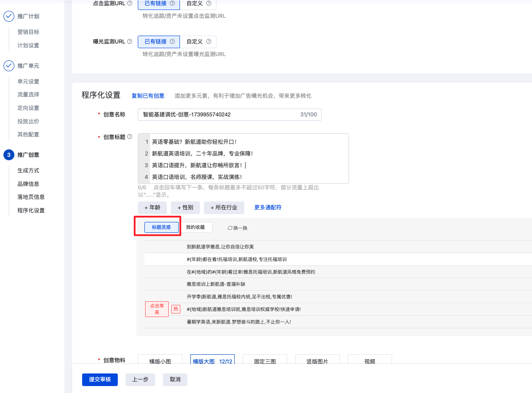Click the 推广计划 checkmark step icon
This screenshot has width=532, height=393.
[x=9, y=17]
